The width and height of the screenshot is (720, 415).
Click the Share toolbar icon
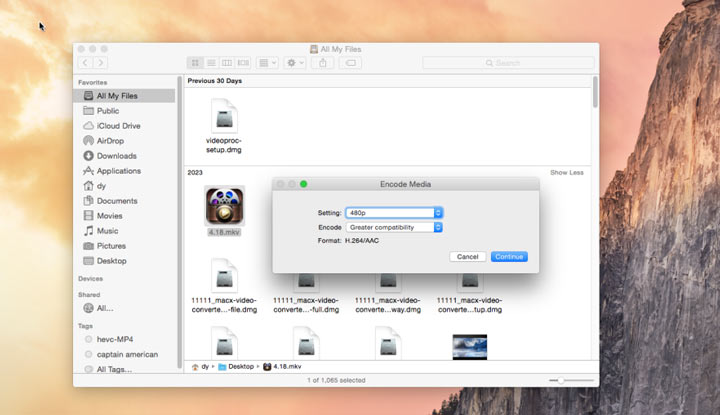(x=323, y=63)
